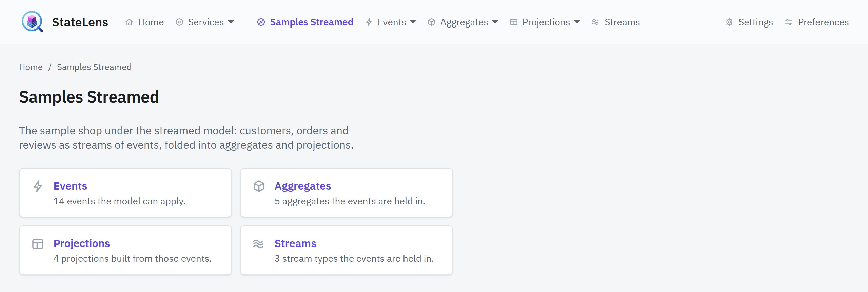This screenshot has height=292, width=868.
Task: Open Preferences from the top navigation
Action: [817, 22]
